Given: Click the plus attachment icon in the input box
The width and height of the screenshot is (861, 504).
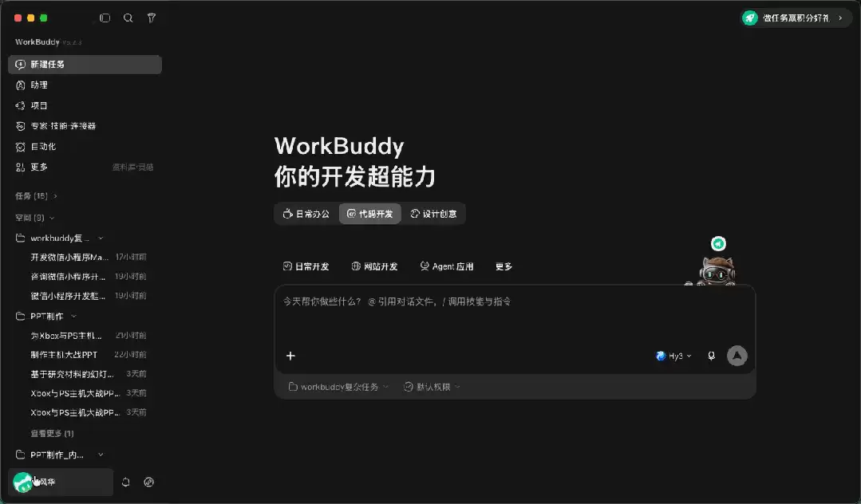Looking at the screenshot, I should tap(290, 356).
